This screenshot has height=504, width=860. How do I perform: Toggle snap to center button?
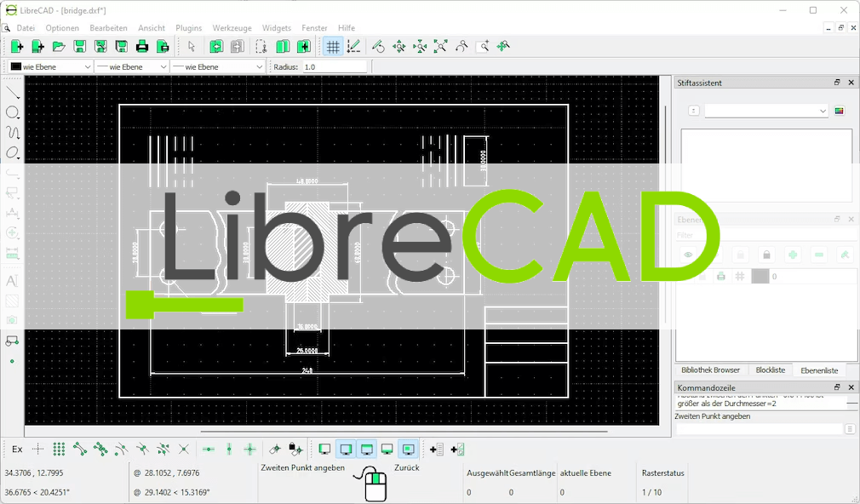click(121, 450)
